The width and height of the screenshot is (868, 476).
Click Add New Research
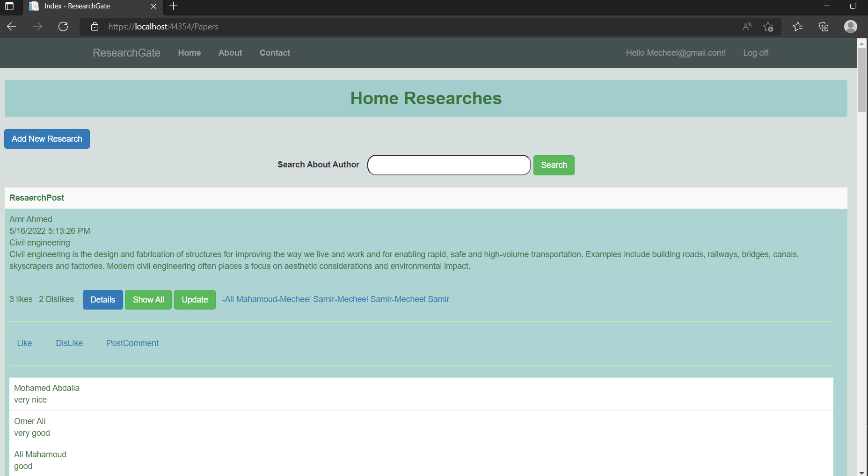47,138
